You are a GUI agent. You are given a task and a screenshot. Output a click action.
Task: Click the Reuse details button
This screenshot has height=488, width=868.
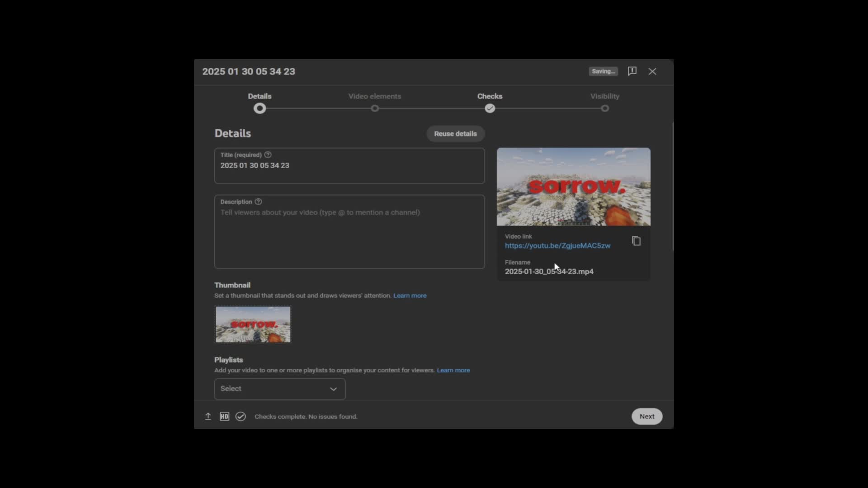[455, 133]
